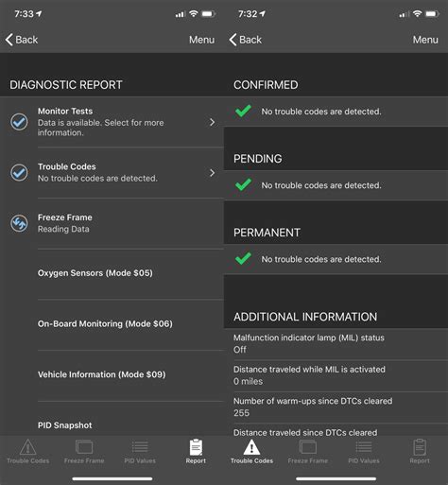448x485 pixels.
Task: Select Vehicle Information (Mode $09) row
Action: (130, 374)
